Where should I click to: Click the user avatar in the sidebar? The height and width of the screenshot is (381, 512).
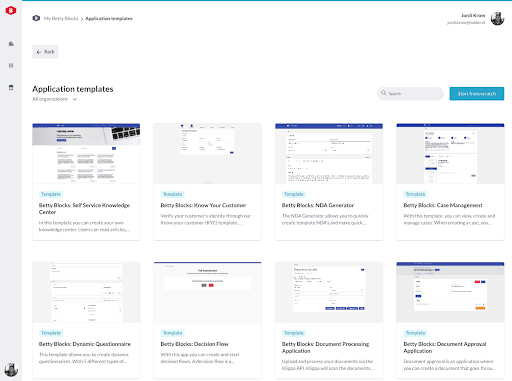(x=11, y=370)
